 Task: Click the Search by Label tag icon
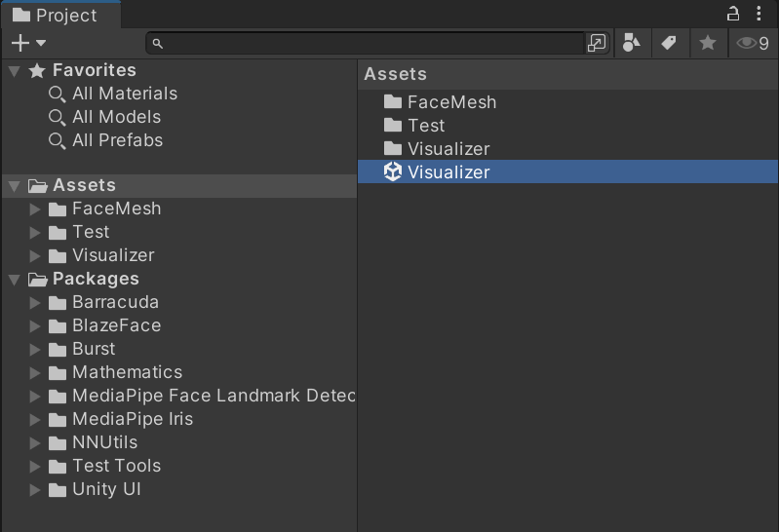click(669, 43)
